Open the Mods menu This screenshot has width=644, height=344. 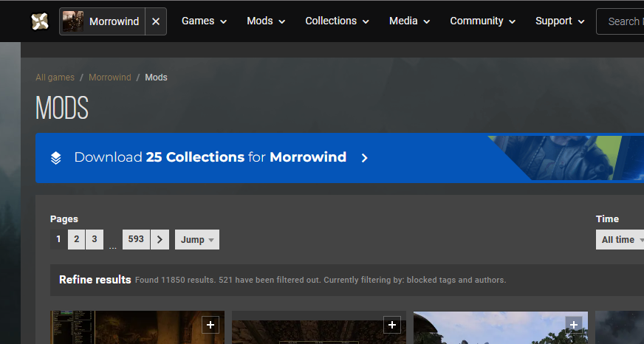point(266,21)
